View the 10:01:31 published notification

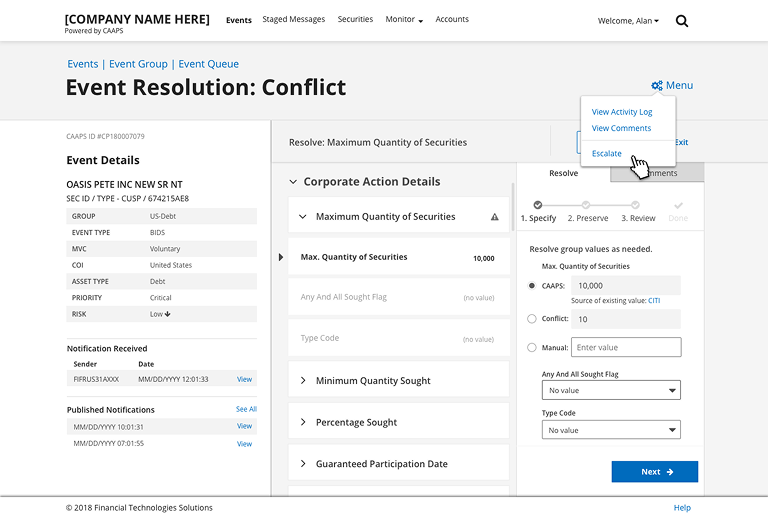[244, 426]
